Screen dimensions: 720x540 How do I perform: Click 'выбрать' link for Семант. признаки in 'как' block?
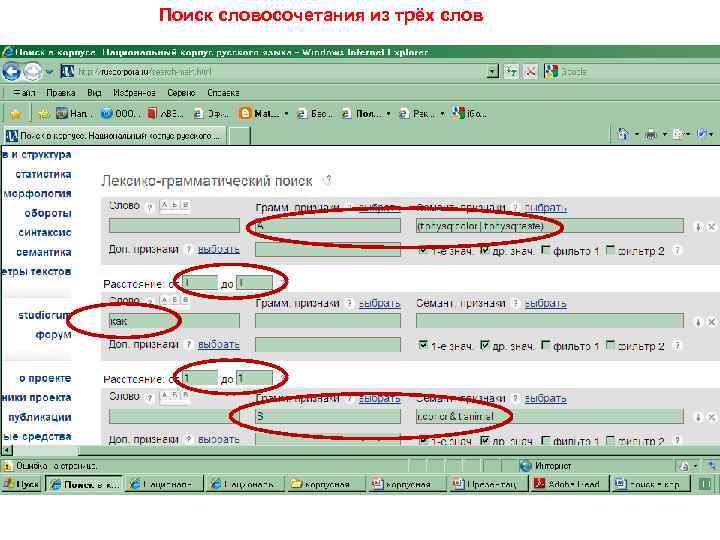pos(546,304)
